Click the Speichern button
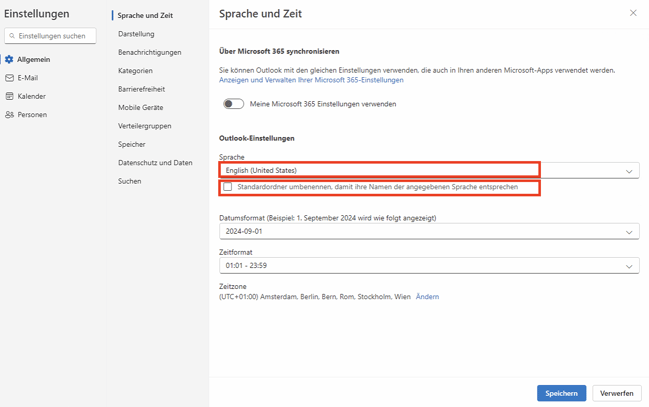The image size is (649, 407). (561, 393)
